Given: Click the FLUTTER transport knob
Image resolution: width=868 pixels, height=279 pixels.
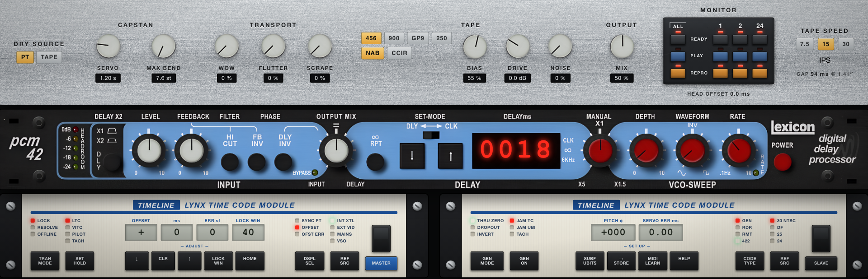Looking at the screenshot, I should [273, 46].
